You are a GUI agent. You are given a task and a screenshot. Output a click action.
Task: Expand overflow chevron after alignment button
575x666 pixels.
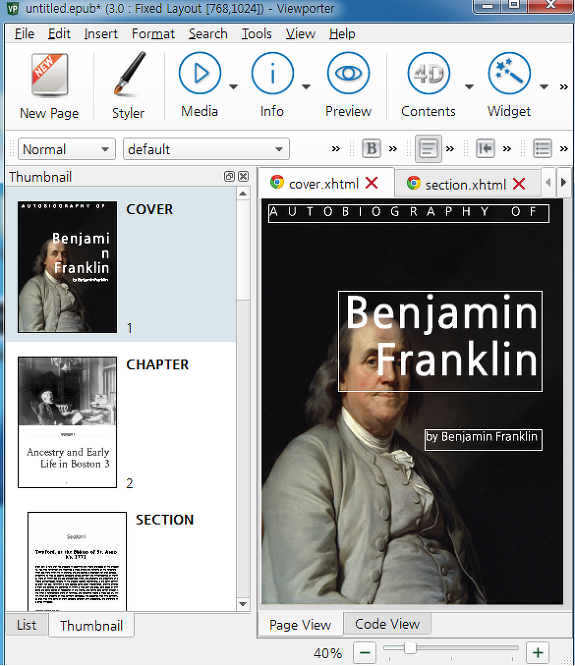pos(450,149)
